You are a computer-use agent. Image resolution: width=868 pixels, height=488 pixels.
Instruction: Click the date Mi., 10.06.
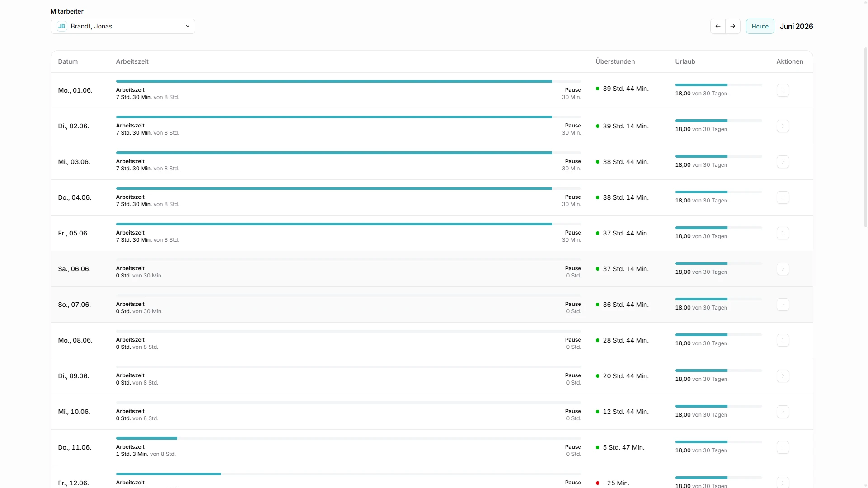pyautogui.click(x=74, y=412)
